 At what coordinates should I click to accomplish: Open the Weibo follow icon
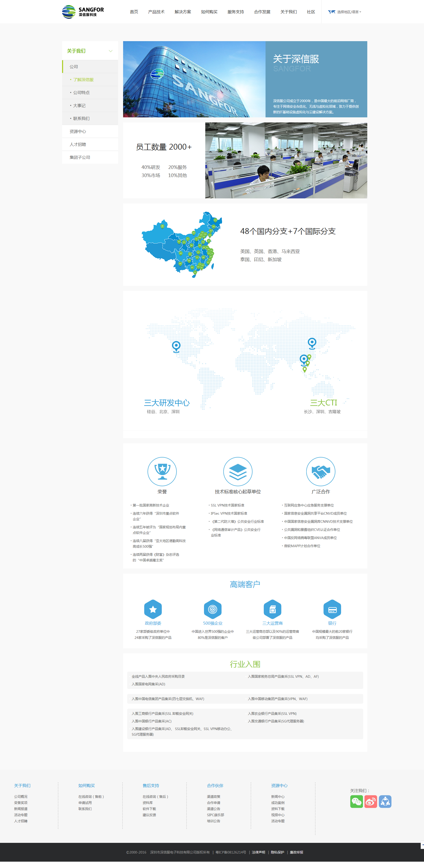pos(370,801)
